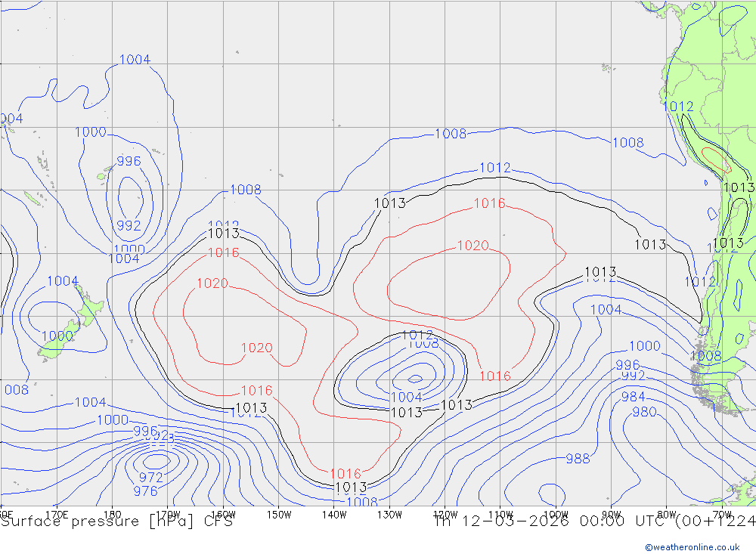Screen dimensions: 756x554
Task: Click the red 1020 label nearest 110W
Action: pyautogui.click(x=472, y=246)
